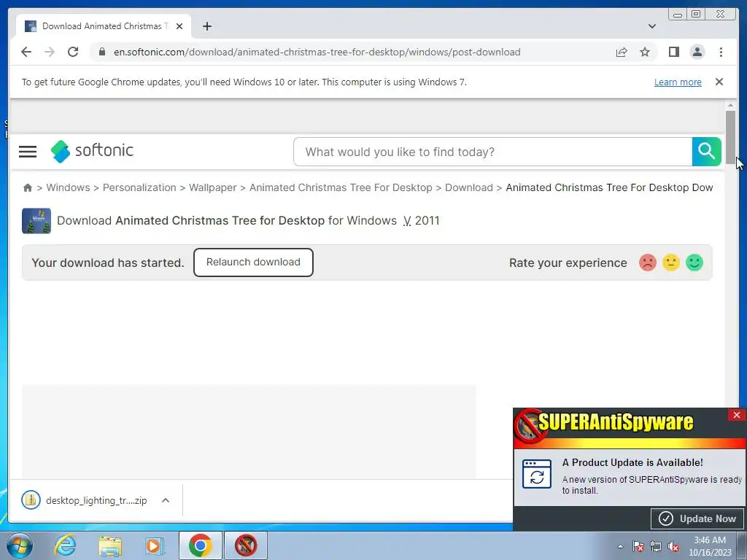Viewport: 747px width, 560px height.
Task: Click the Softonic logo
Action: [x=92, y=151]
